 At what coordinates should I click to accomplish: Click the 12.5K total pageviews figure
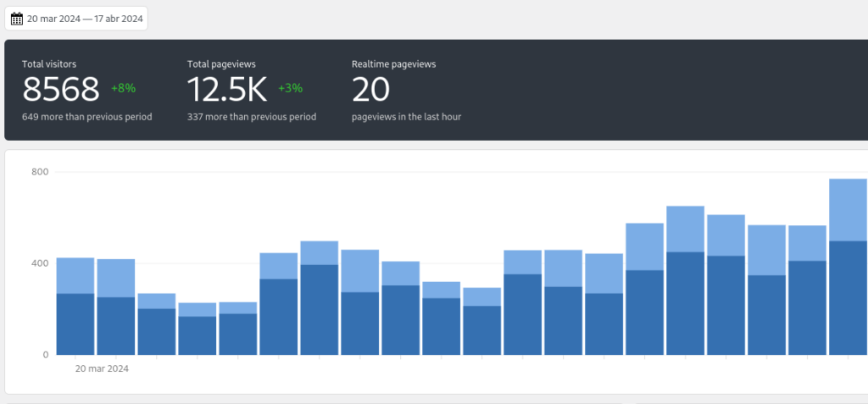(x=227, y=89)
